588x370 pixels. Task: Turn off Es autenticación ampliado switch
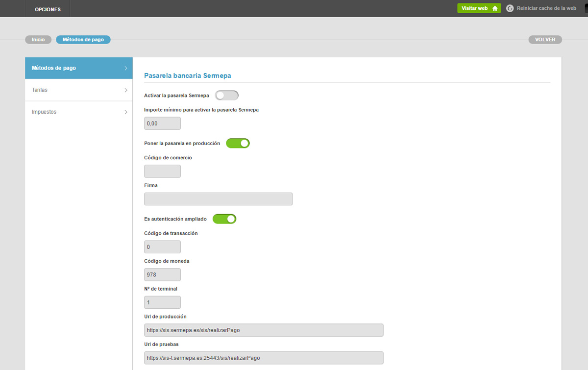224,219
